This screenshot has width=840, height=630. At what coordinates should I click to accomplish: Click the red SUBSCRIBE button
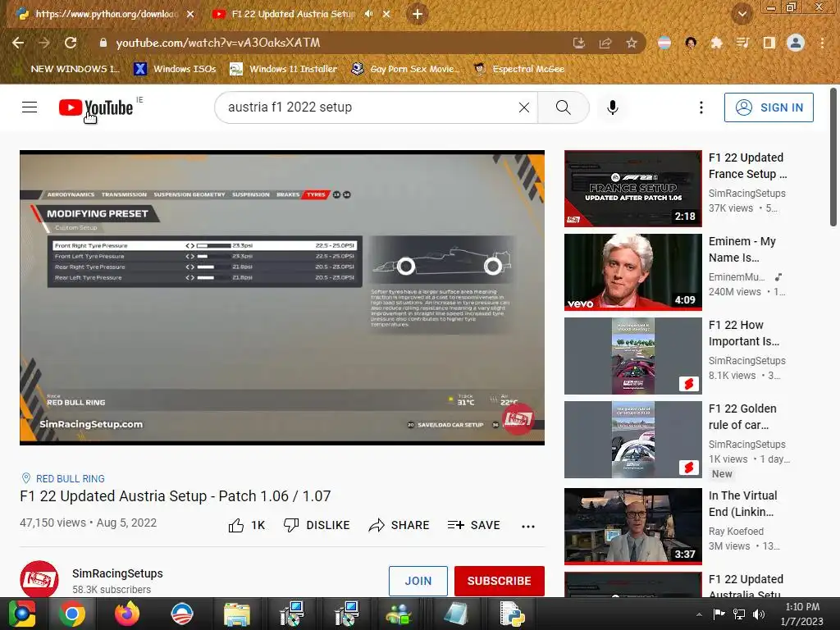[500, 581]
